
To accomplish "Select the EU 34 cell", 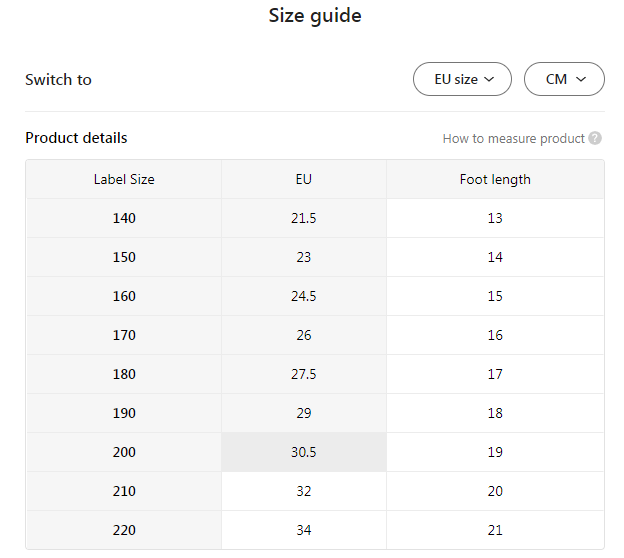I will (304, 530).
